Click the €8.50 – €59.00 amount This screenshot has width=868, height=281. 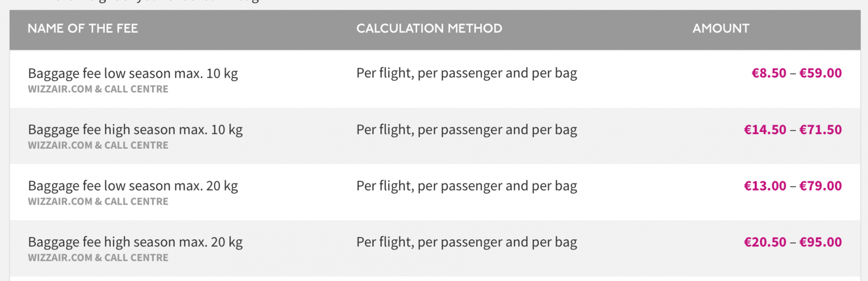(x=796, y=73)
